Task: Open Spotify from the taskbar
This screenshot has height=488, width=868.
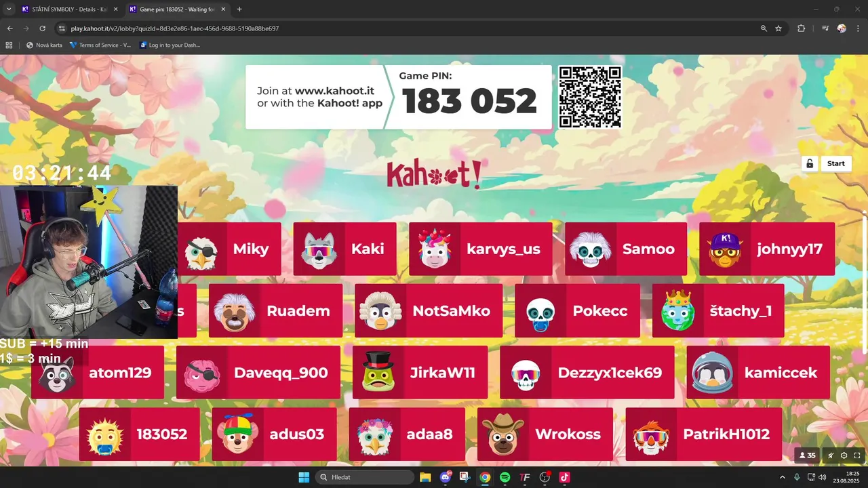Action: (x=505, y=477)
